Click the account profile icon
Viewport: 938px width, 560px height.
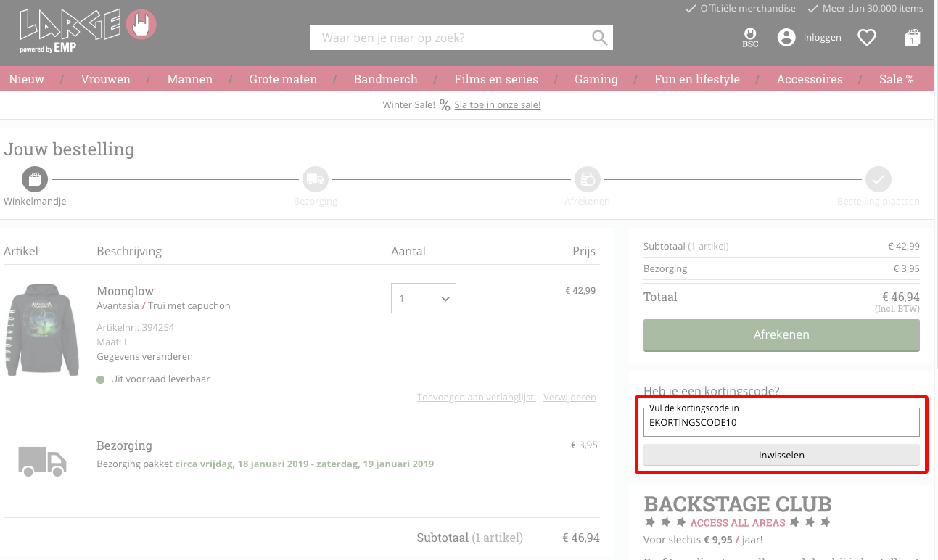coord(786,38)
